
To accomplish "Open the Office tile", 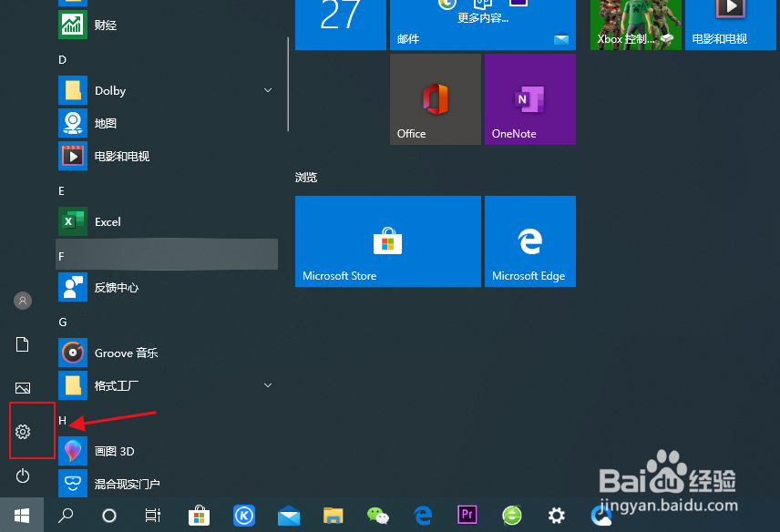I will pos(436,99).
